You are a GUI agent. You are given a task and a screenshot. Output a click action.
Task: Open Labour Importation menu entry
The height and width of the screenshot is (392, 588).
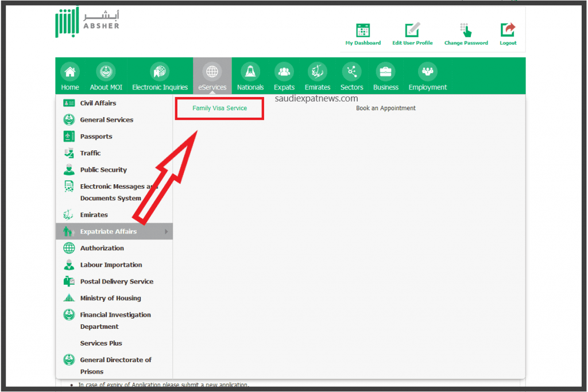click(x=111, y=265)
